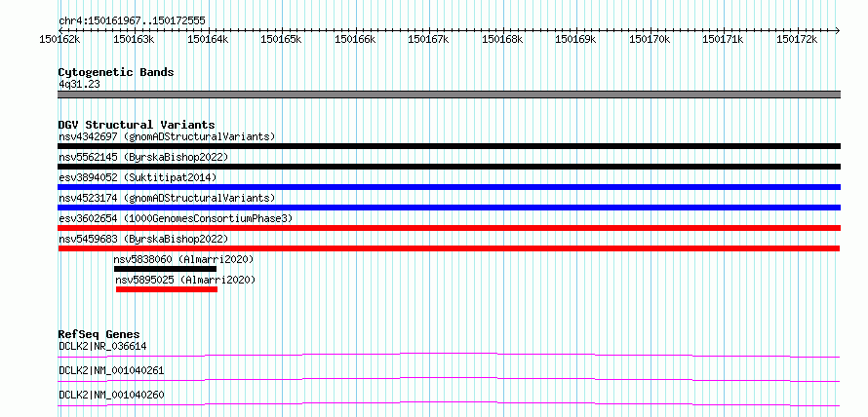
Task: Select the blue bar for nsv4523174
Action: coord(449,208)
